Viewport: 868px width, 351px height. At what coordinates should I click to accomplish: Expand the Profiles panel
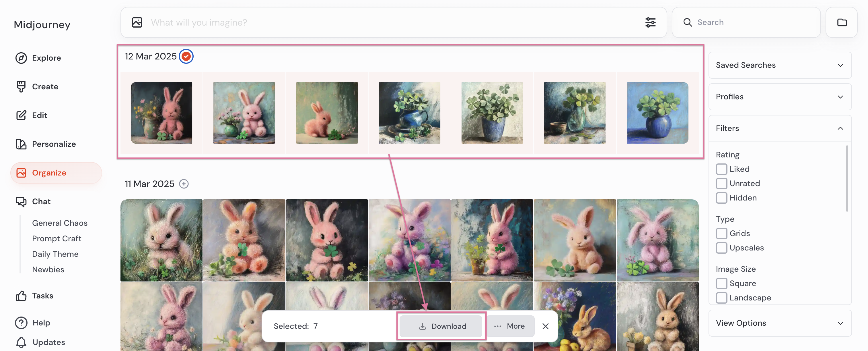[x=780, y=97]
